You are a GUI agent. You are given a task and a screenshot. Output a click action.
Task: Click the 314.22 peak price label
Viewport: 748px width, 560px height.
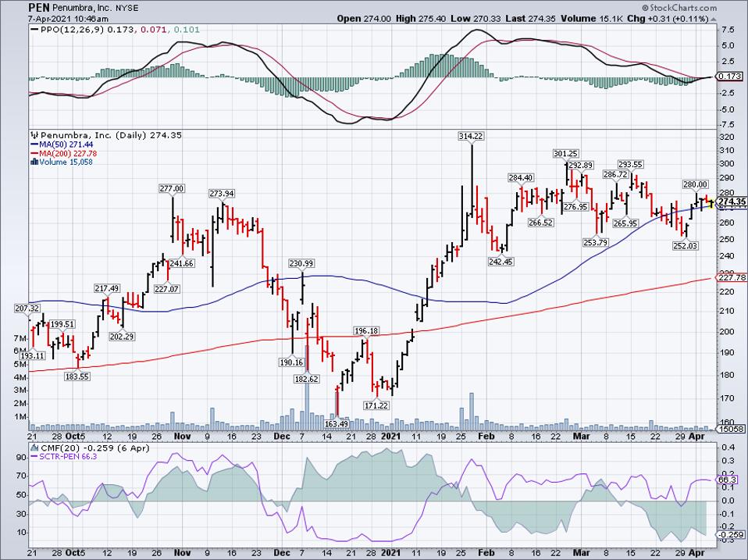(471, 136)
